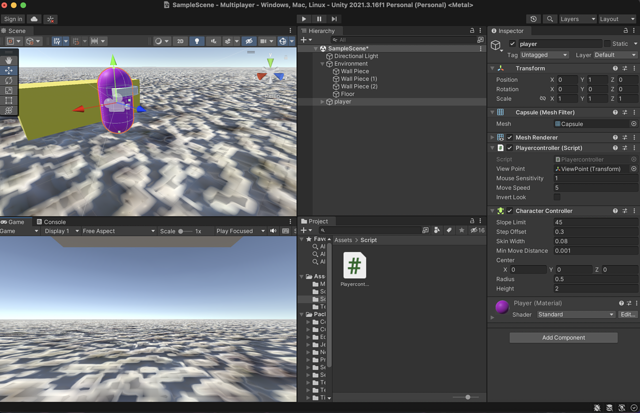
Task: Select the Move tool in Scene toolbar
Action: [x=9, y=70]
